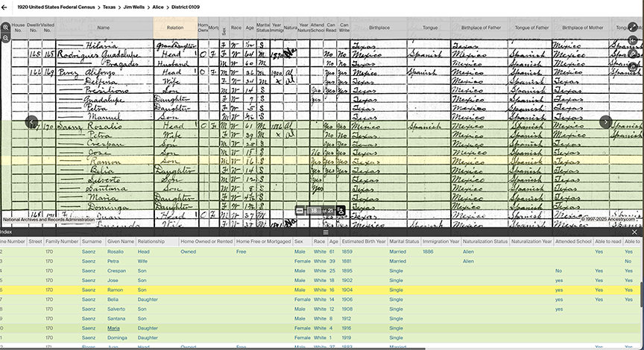This screenshot has width=644, height=350.
Task: Click the index panel vertical scrollbar
Action: [x=640, y=294]
